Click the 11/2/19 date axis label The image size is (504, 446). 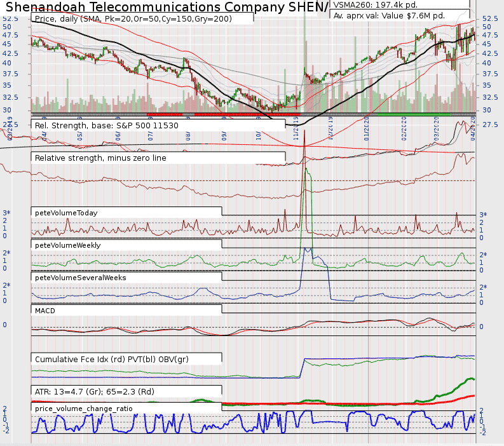(x=296, y=128)
